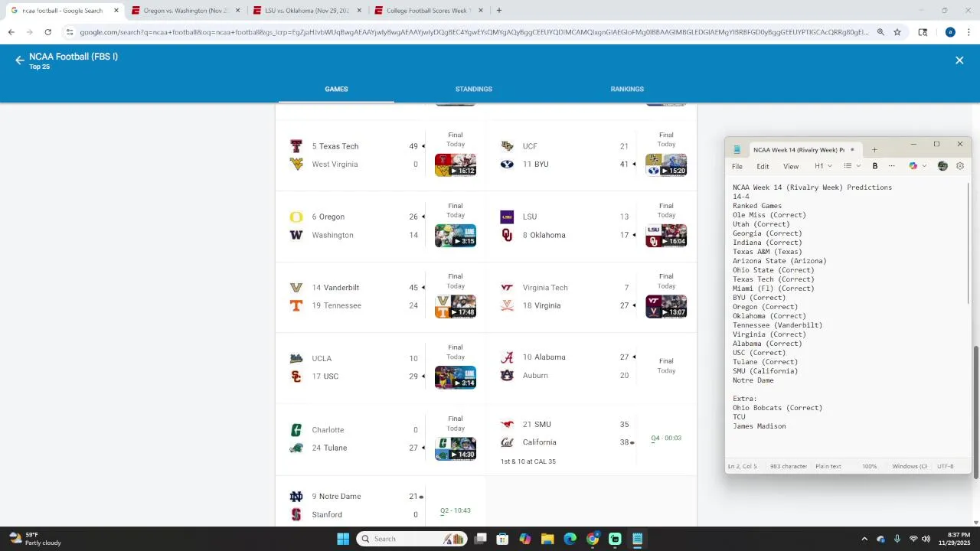Go back from NCAA Football panel
Image resolution: width=980 pixels, height=551 pixels.
20,60
